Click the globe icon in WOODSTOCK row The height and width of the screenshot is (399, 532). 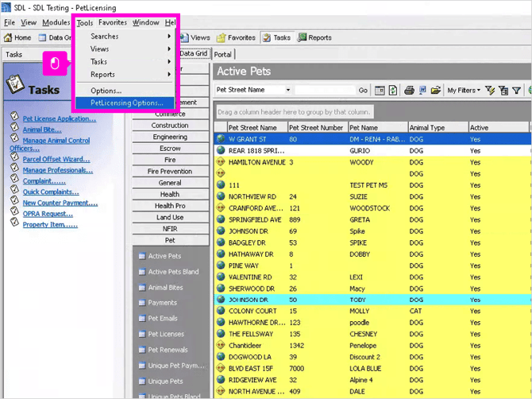(x=221, y=207)
